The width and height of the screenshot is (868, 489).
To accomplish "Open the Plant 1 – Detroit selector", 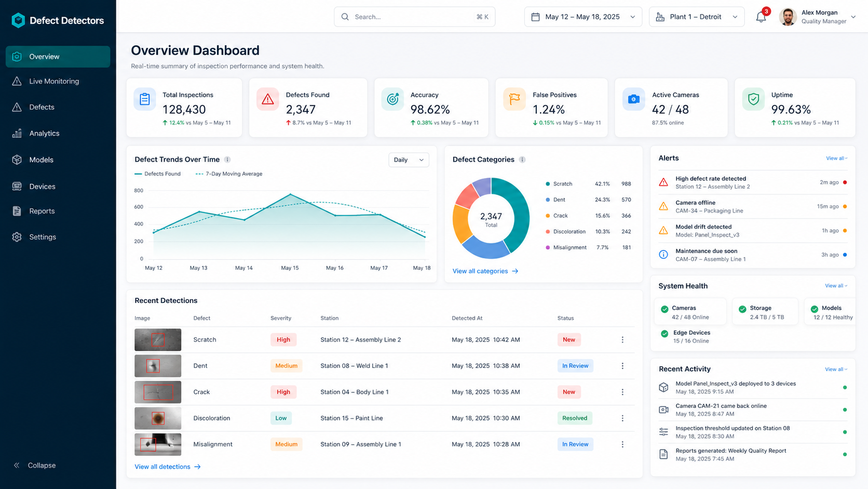I will click(697, 17).
